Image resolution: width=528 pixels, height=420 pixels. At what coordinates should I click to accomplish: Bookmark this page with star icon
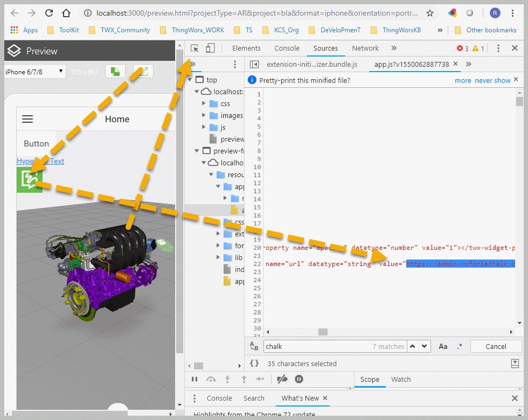coord(429,13)
